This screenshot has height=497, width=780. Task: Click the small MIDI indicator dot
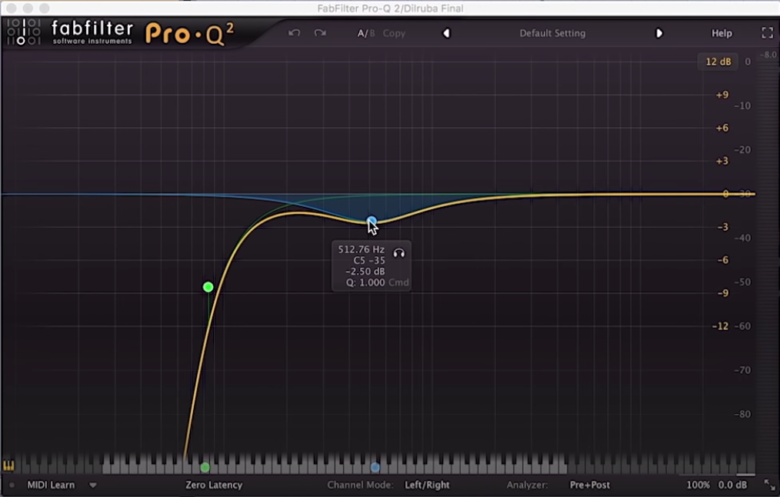click(12, 485)
